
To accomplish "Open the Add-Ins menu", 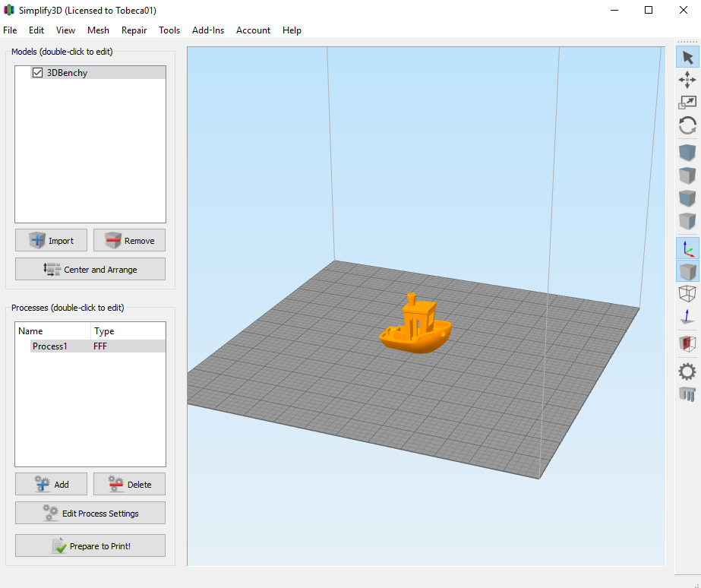I will (x=208, y=30).
